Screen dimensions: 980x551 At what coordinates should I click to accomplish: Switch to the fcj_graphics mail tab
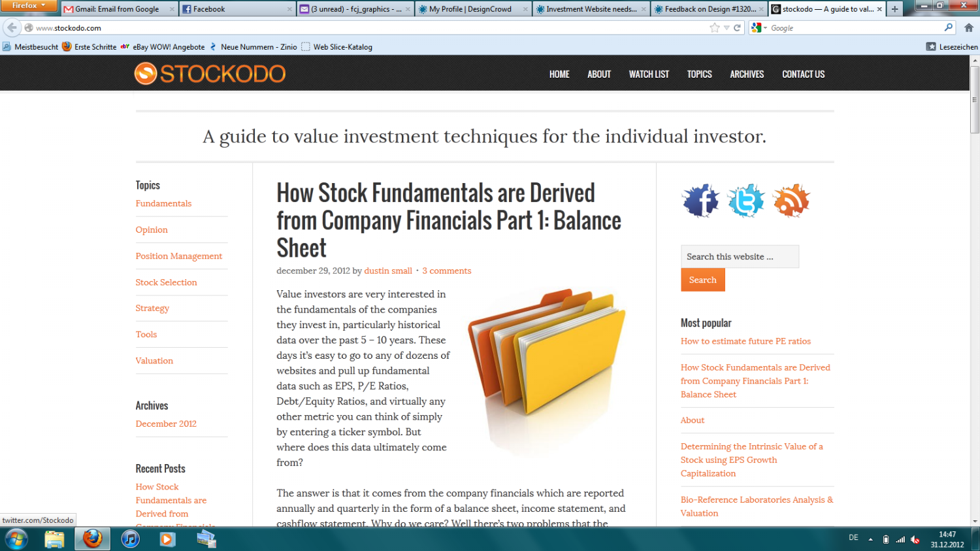[x=355, y=9]
